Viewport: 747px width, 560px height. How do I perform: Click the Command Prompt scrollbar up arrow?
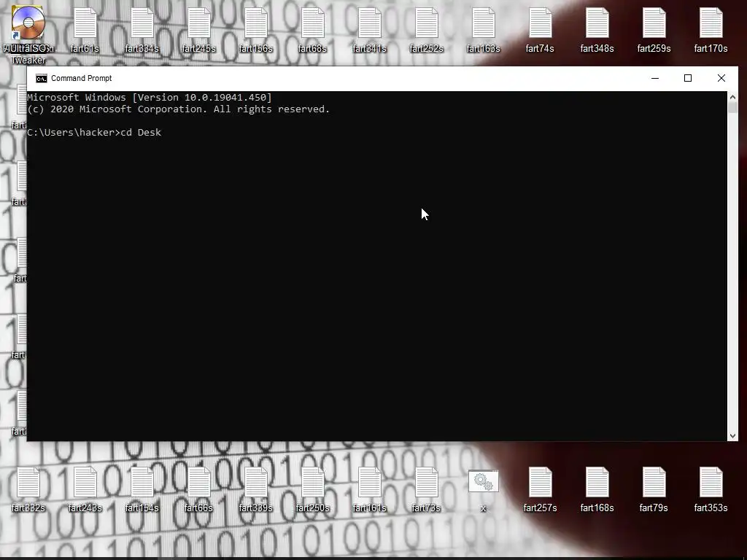(732, 97)
